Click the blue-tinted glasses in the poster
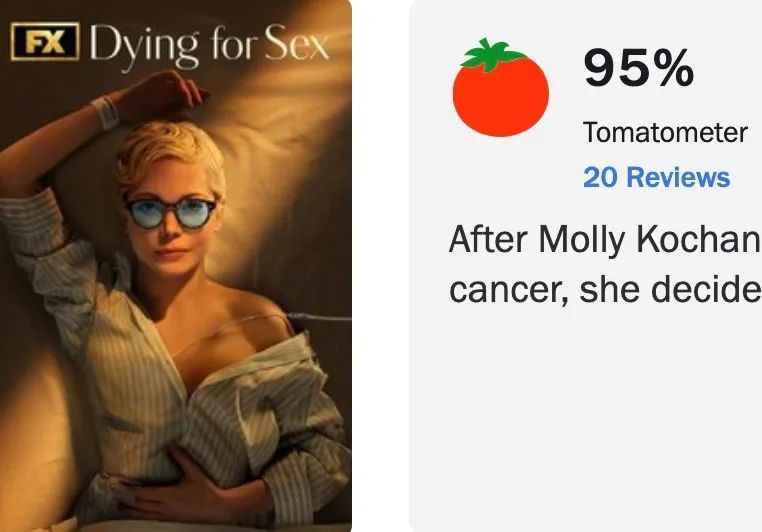762x532 pixels. point(171,213)
